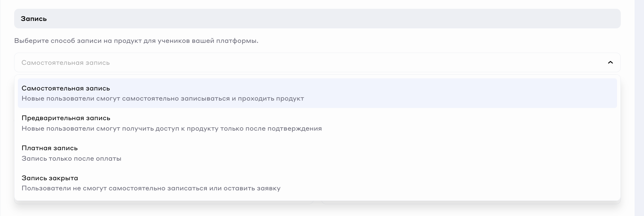Click blank space right of 'Запись закрыта' row
Screen dimensions: 644x216
tap(438, 183)
